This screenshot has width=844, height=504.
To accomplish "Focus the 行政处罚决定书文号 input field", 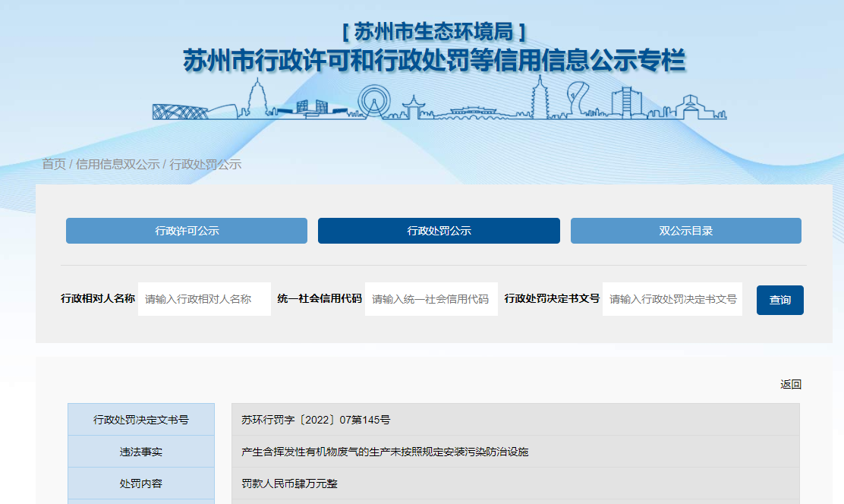I will (672, 299).
